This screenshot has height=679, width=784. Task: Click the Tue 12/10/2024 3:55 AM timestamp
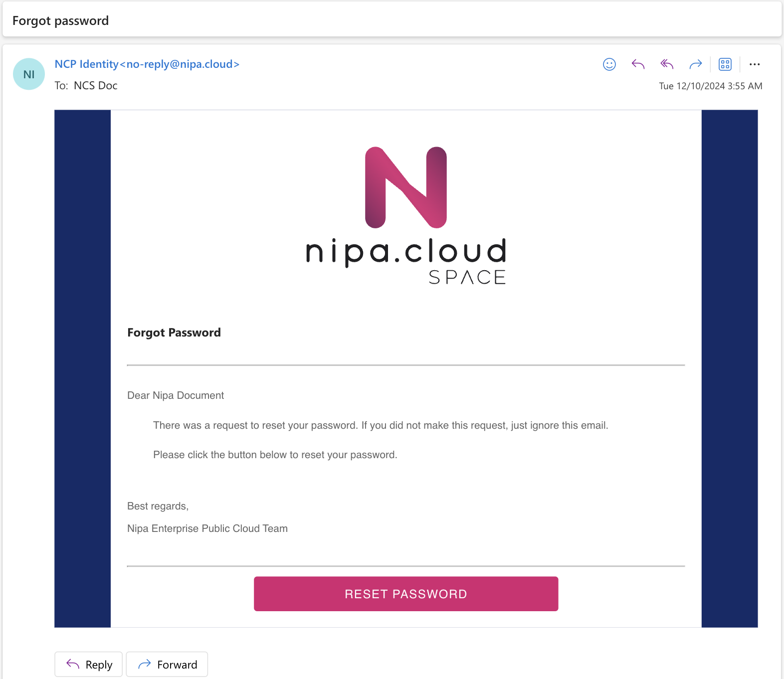[710, 86]
